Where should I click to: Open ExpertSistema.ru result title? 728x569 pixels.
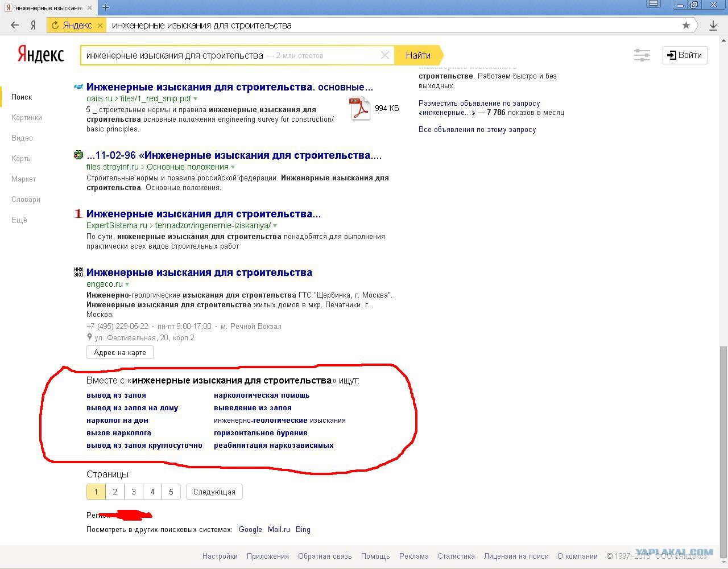[204, 214]
